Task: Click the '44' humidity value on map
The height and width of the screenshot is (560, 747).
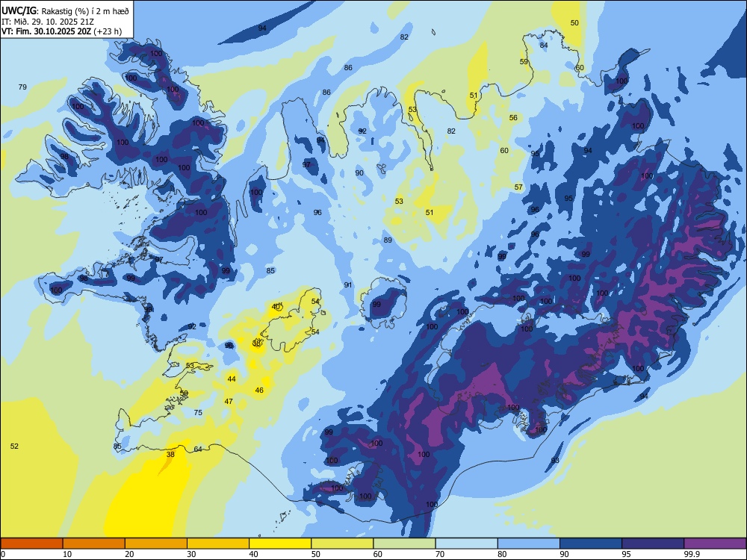Action: (232, 379)
